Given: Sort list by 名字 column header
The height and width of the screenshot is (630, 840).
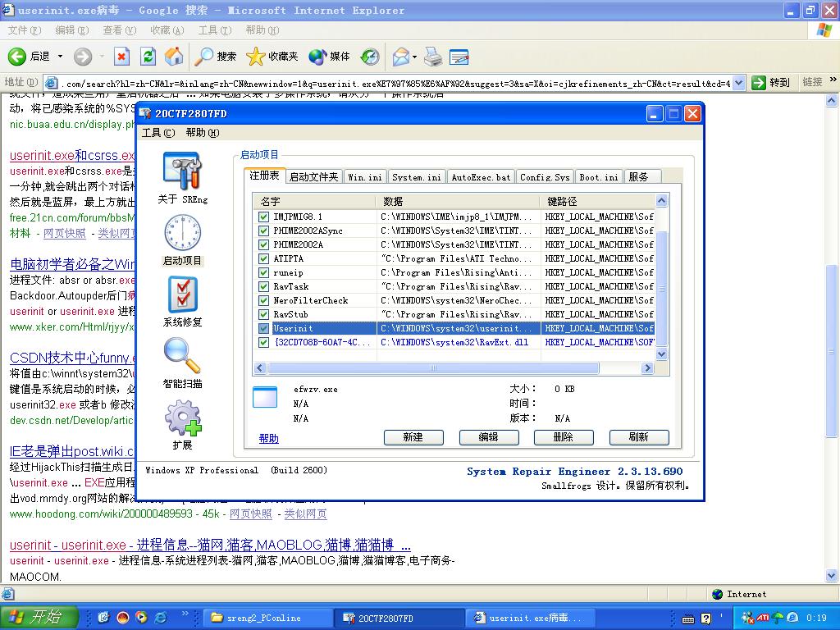Looking at the screenshot, I should (x=315, y=202).
